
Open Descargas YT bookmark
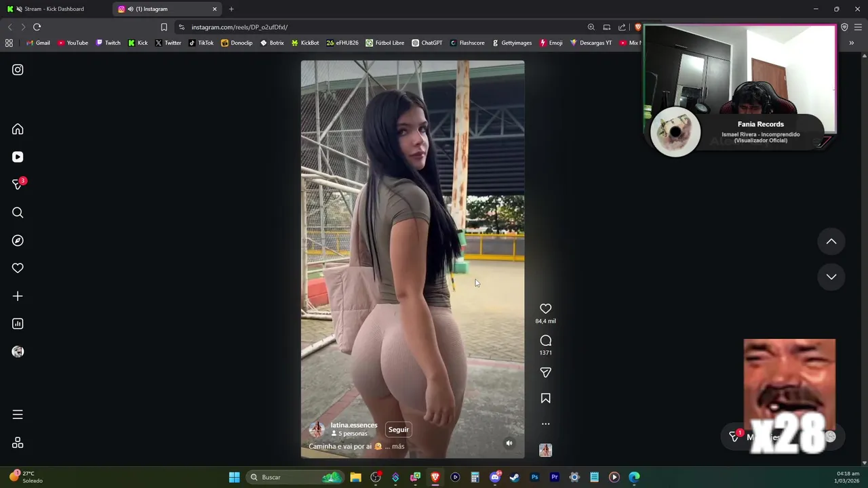591,43
